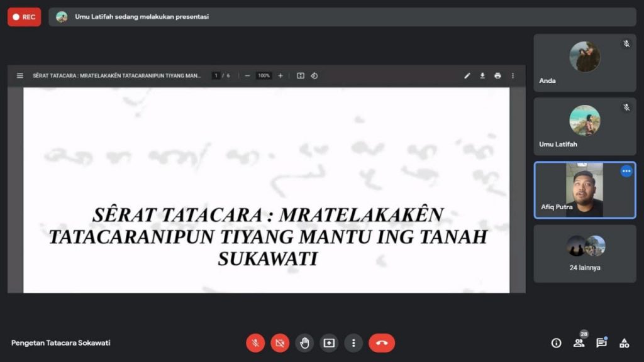Toggle the camera off button
Viewport: 644px width, 362px height.
pos(280,343)
